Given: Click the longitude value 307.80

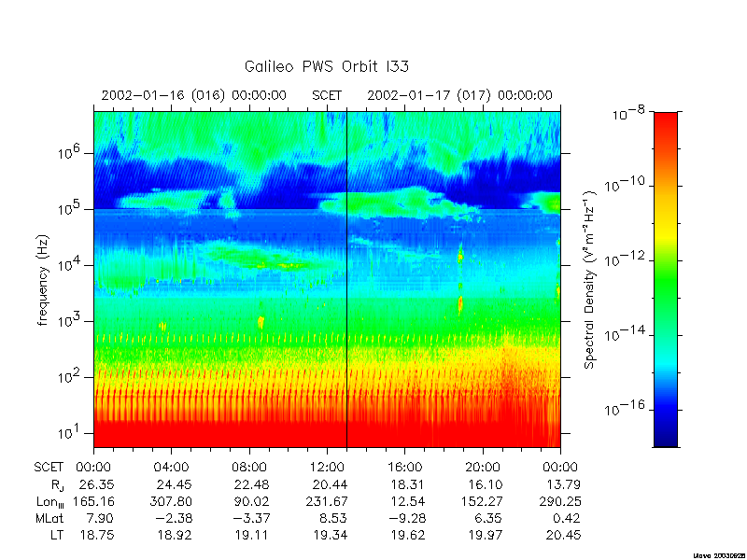Looking at the screenshot, I should tap(171, 501).
